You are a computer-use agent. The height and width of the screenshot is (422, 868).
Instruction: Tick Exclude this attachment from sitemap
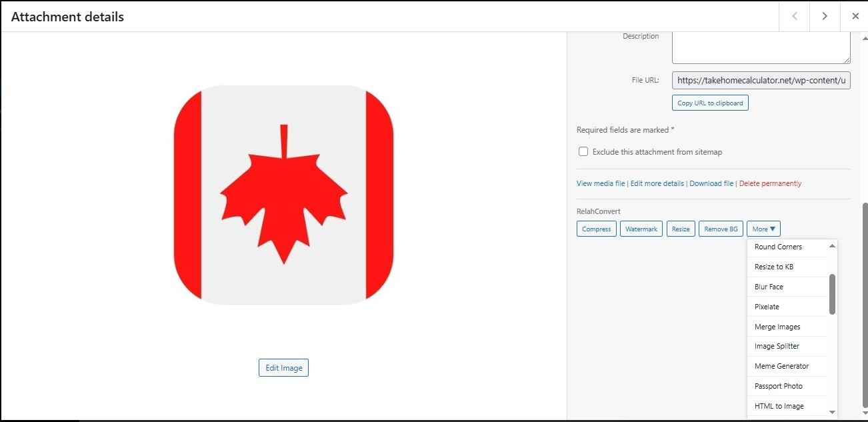click(x=583, y=151)
